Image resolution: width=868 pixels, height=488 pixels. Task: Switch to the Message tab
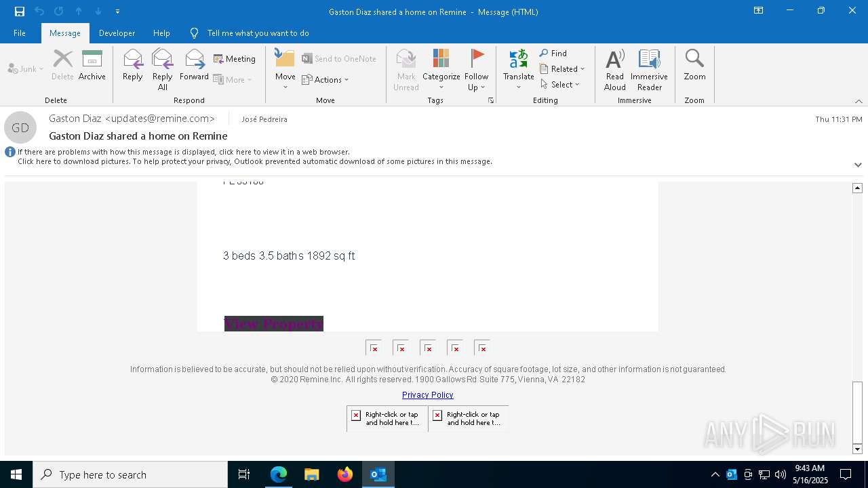(x=65, y=33)
